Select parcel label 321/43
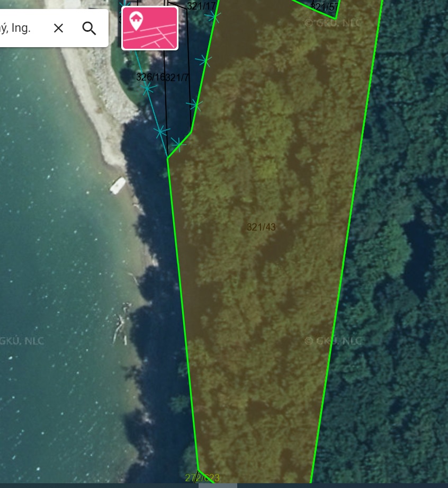The image size is (448, 488). pyautogui.click(x=262, y=227)
